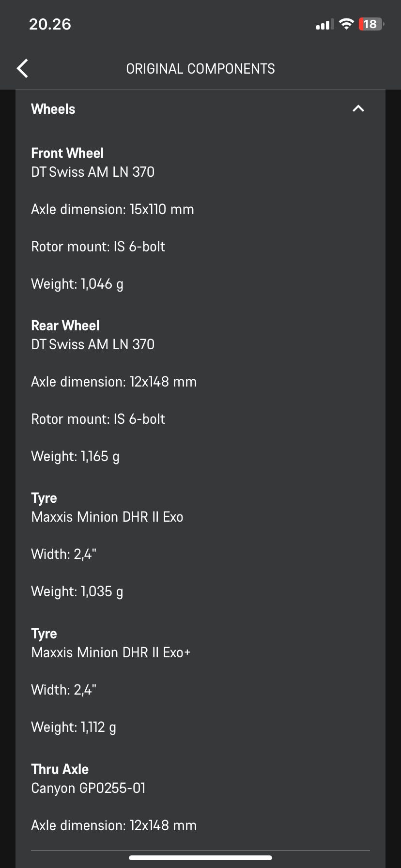This screenshot has width=401, height=868.
Task: Tap the home indicator bar
Action: (x=200, y=858)
